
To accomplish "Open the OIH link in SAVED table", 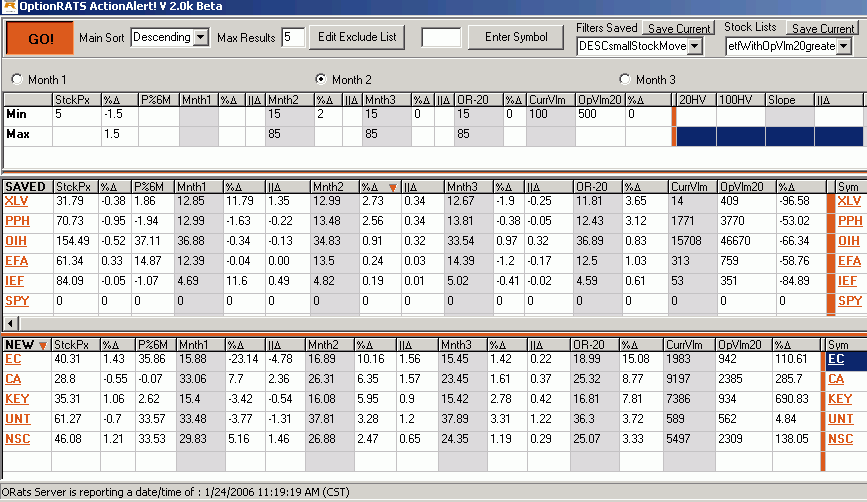I will click(x=15, y=241).
